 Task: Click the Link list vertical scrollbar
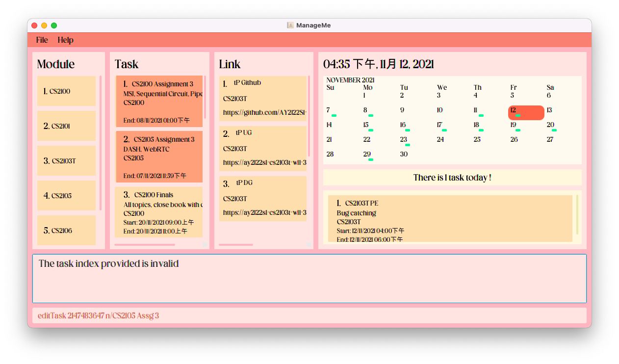tap(309, 116)
